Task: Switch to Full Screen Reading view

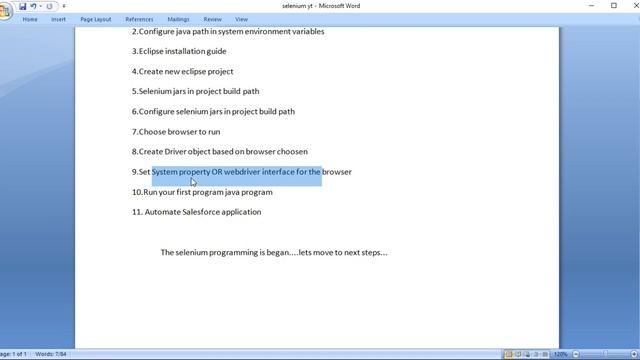Action: 518,354
